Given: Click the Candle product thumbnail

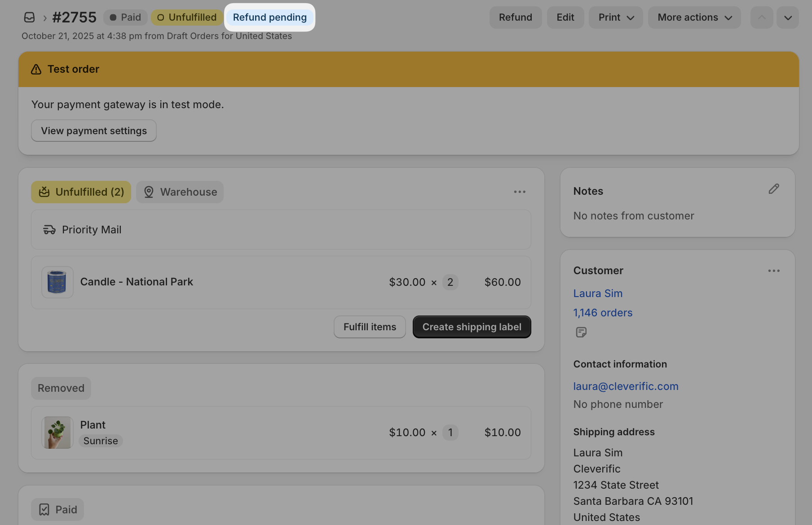Looking at the screenshot, I should click(57, 282).
